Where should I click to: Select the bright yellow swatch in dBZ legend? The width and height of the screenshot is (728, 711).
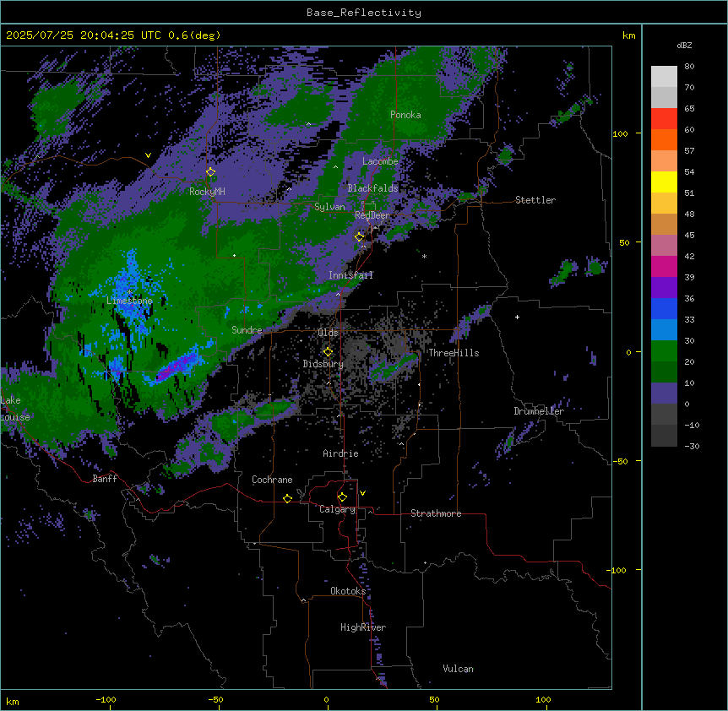coord(664,182)
